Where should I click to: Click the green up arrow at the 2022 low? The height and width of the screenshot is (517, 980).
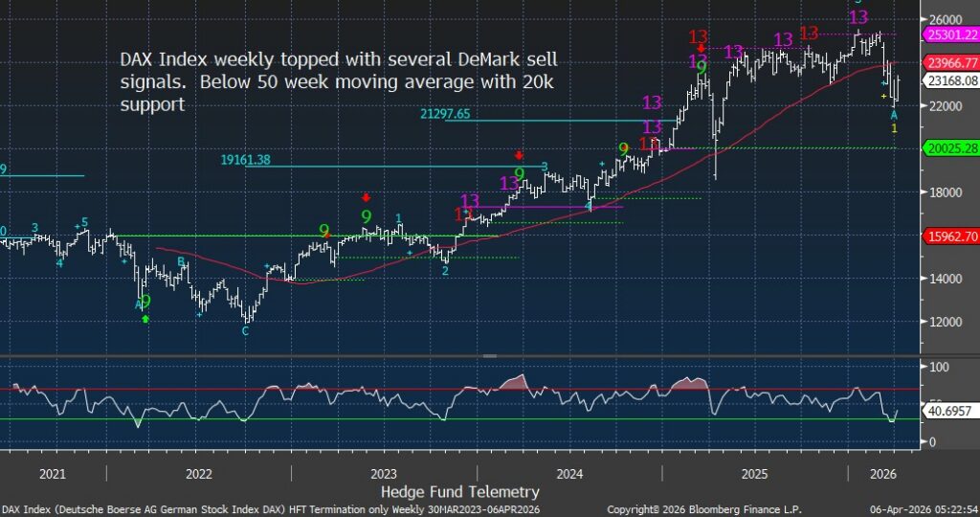pyautogui.click(x=145, y=318)
